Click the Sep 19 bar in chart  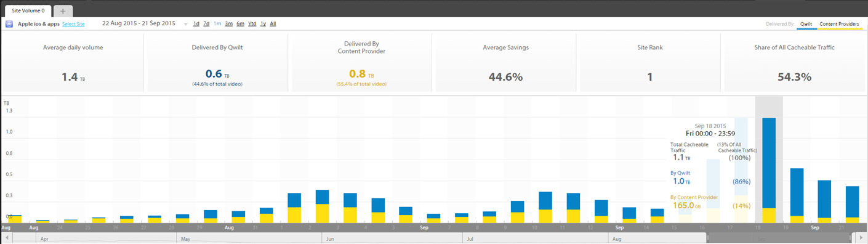pyautogui.click(x=797, y=195)
